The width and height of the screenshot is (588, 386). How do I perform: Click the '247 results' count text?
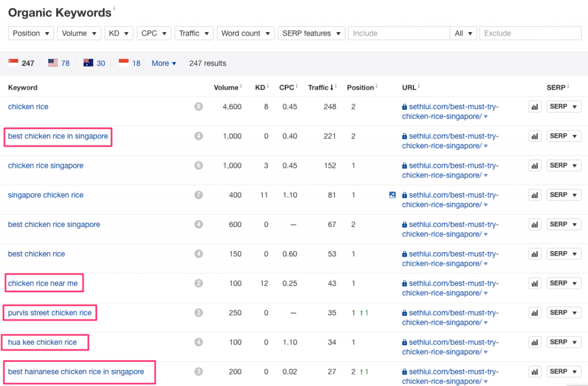pos(208,63)
